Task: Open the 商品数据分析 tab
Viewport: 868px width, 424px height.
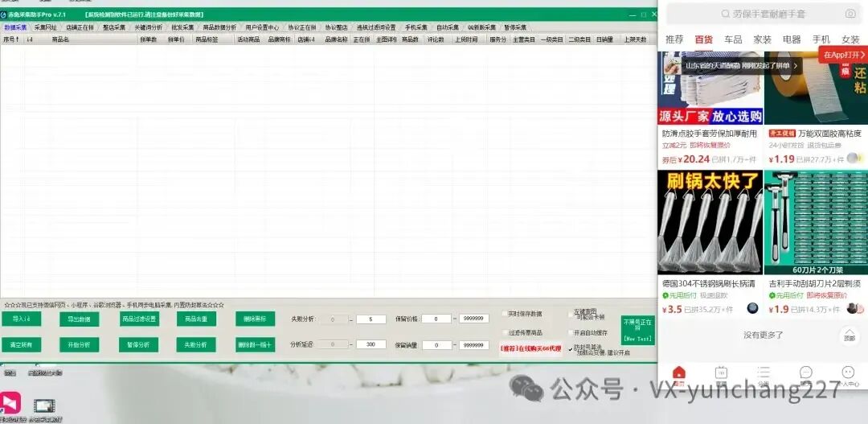Action: [219, 27]
